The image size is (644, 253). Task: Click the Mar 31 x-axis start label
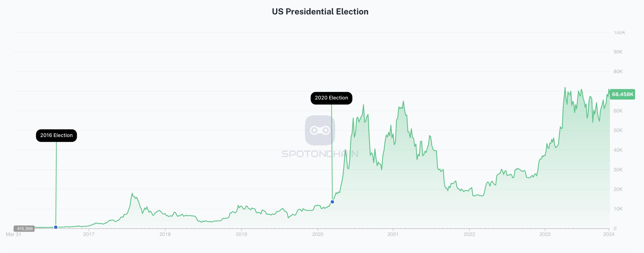[13, 234]
